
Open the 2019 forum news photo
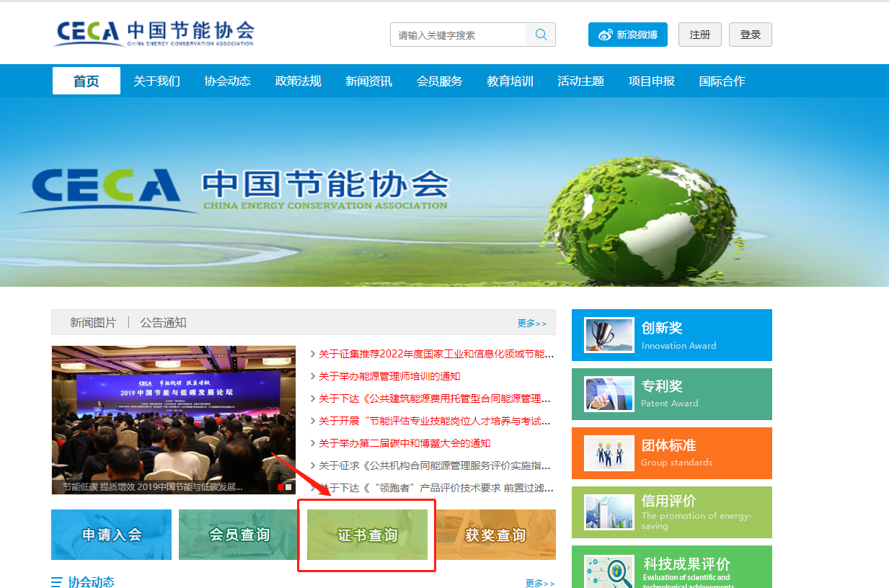point(173,420)
